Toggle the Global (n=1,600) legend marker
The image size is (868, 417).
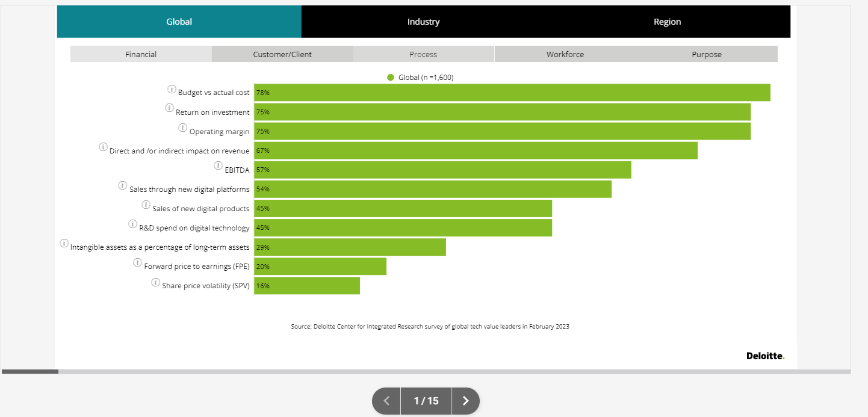point(391,78)
